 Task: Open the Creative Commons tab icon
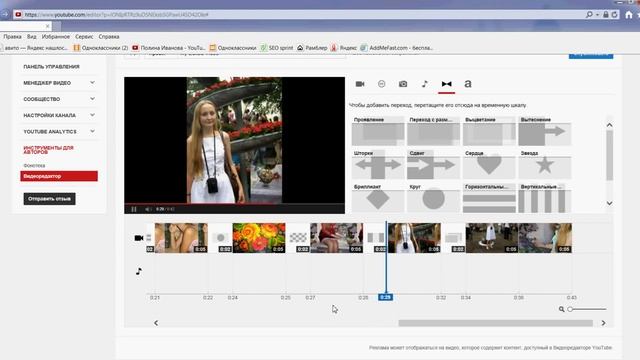pos(381,84)
